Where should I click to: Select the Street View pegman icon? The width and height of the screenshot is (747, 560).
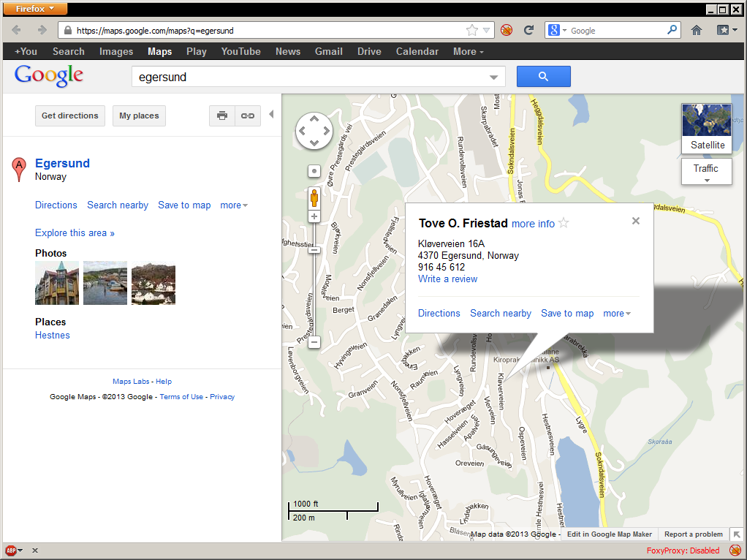tap(314, 198)
